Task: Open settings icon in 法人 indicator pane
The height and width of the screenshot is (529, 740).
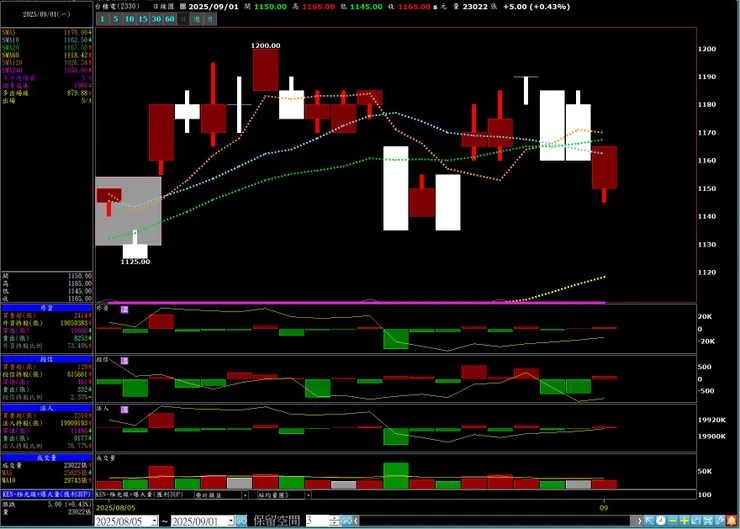Action: (124, 410)
